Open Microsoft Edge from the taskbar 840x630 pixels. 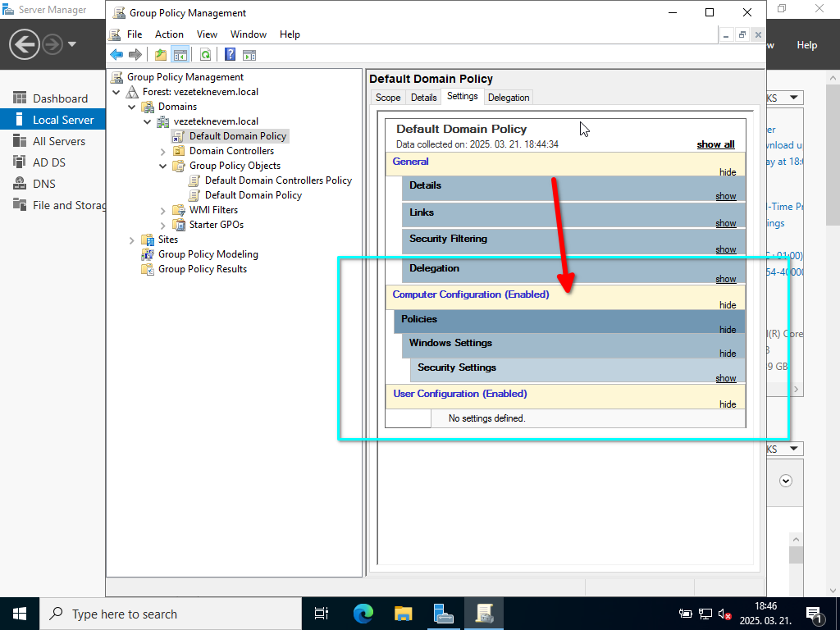pyautogui.click(x=363, y=614)
